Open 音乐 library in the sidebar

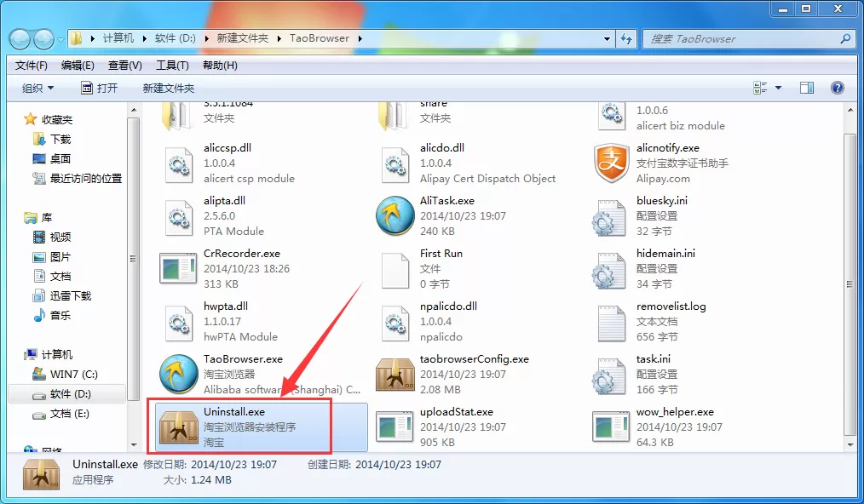[x=60, y=315]
